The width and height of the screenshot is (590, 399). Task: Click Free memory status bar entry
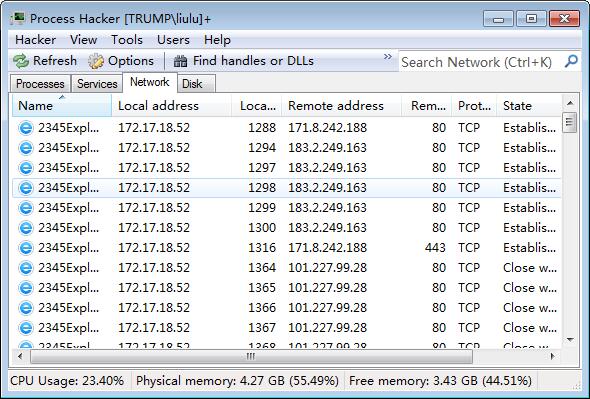click(440, 381)
